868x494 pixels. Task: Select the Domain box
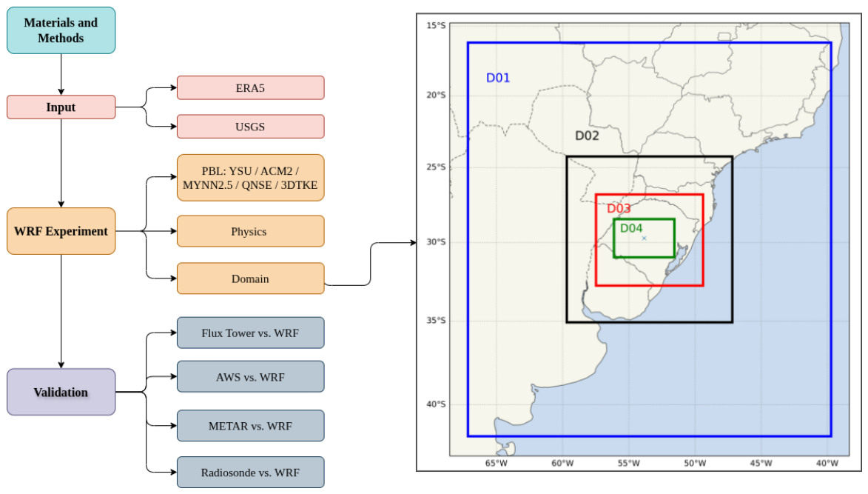[x=250, y=278]
